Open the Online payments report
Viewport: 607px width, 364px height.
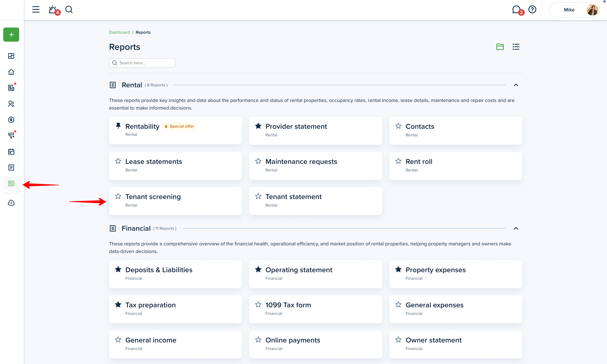coord(315,344)
